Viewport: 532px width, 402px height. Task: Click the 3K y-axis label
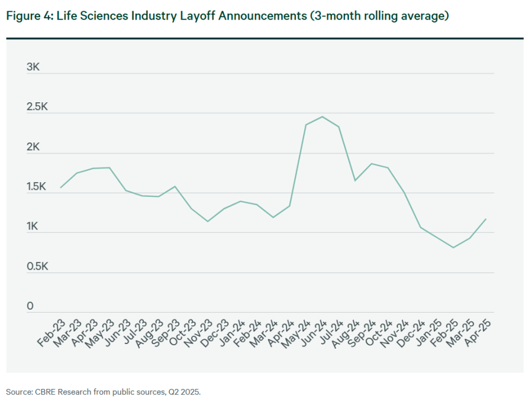pyautogui.click(x=33, y=67)
